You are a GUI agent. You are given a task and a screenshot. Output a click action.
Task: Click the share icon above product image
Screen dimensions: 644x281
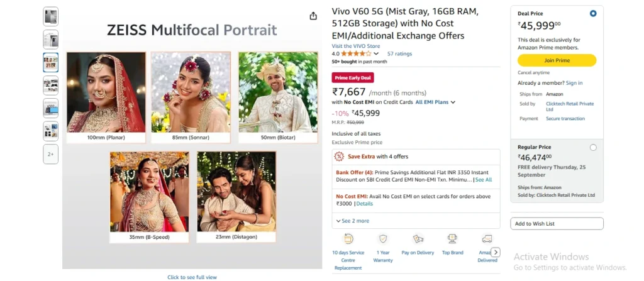pos(313,16)
